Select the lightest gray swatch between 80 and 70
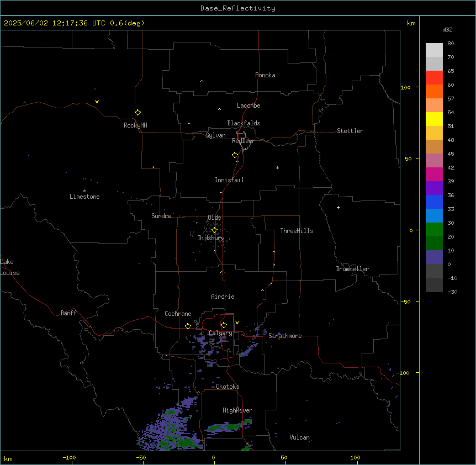 click(x=434, y=50)
